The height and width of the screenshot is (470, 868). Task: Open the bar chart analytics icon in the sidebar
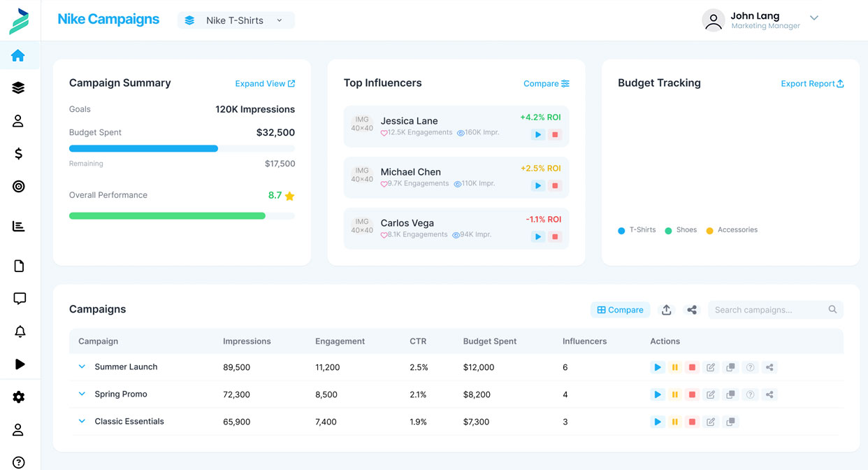click(18, 226)
